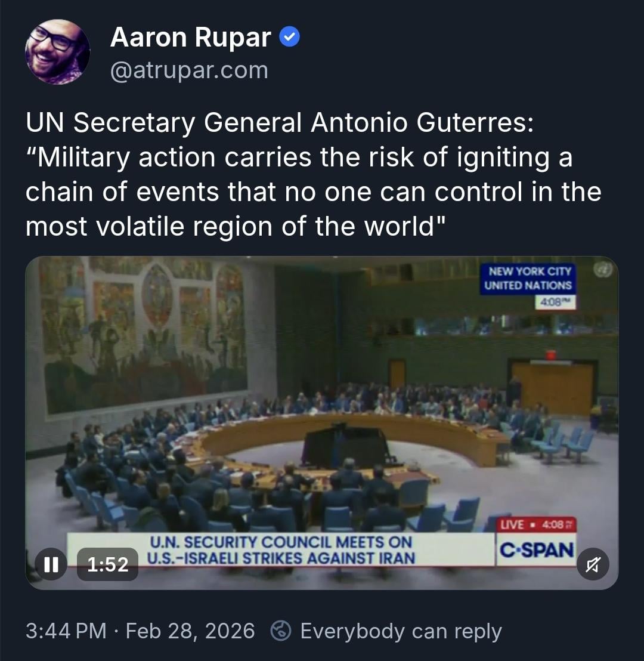Open Aaron Rupar's profile avatar
644x661 pixels.
click(x=57, y=52)
